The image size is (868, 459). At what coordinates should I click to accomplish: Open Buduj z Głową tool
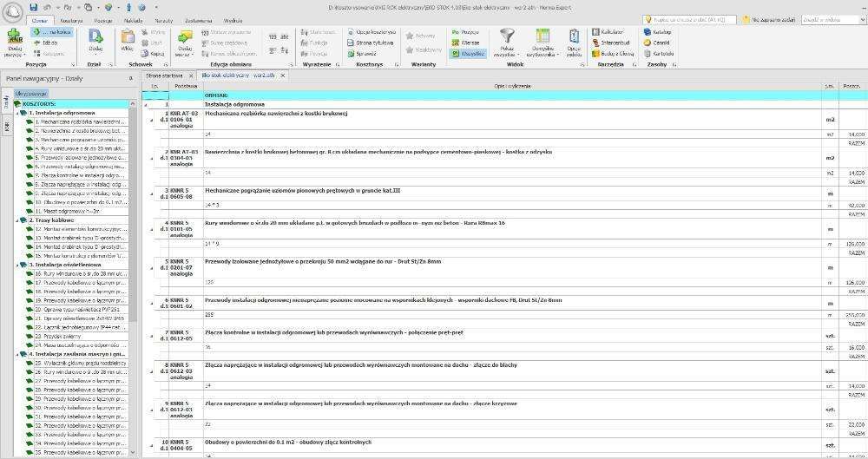point(613,54)
